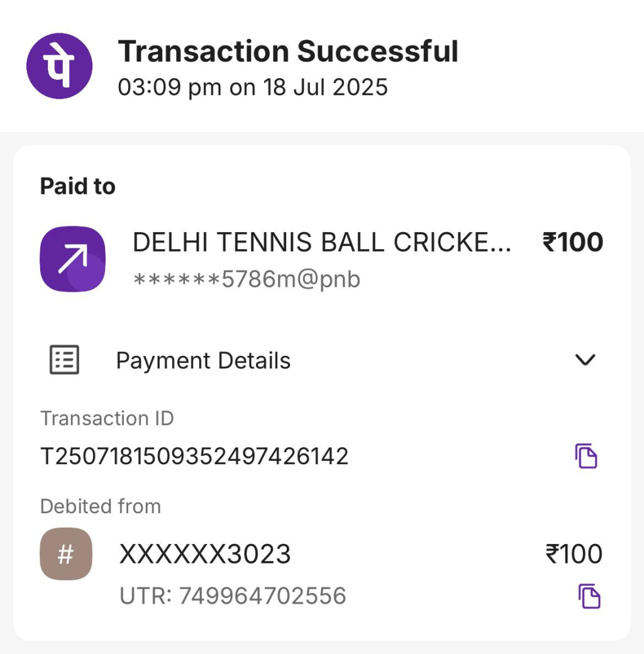Click the Paid to section label
This screenshot has width=644, height=654.
(x=78, y=186)
